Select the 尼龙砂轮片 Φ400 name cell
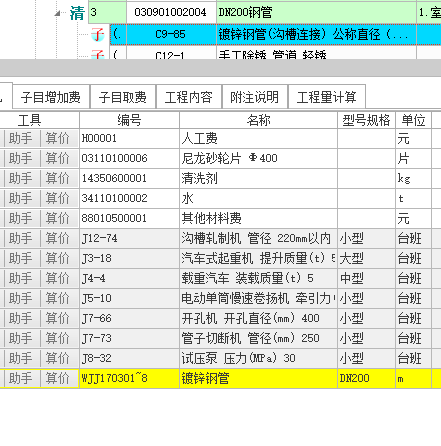This screenshot has width=441, height=446. click(258, 159)
